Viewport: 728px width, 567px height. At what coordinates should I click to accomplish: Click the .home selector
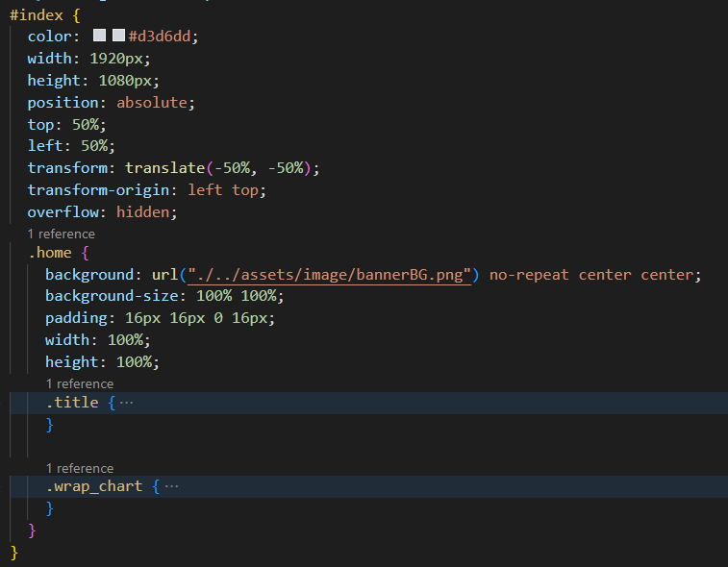[50, 253]
